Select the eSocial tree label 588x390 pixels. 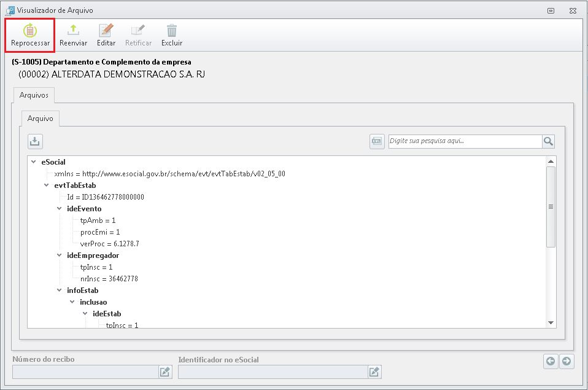[x=53, y=162]
